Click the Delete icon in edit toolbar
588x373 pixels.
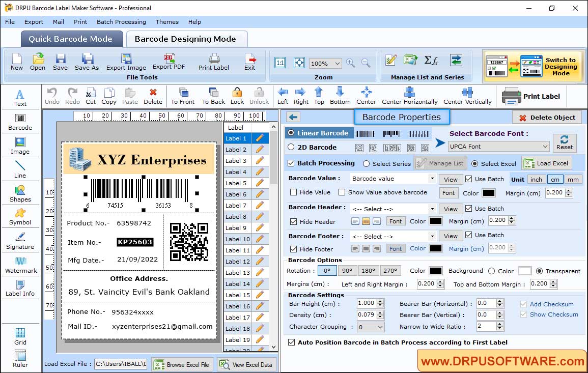[153, 96]
